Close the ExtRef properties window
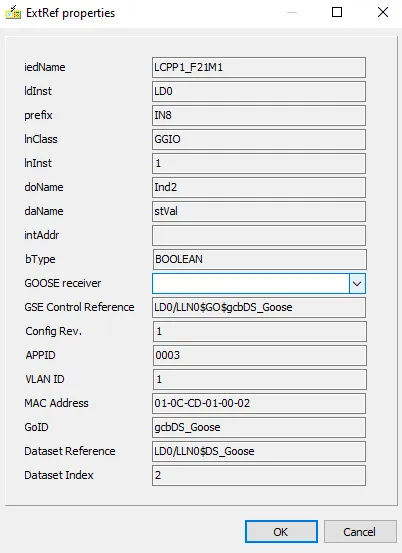 (383, 12)
